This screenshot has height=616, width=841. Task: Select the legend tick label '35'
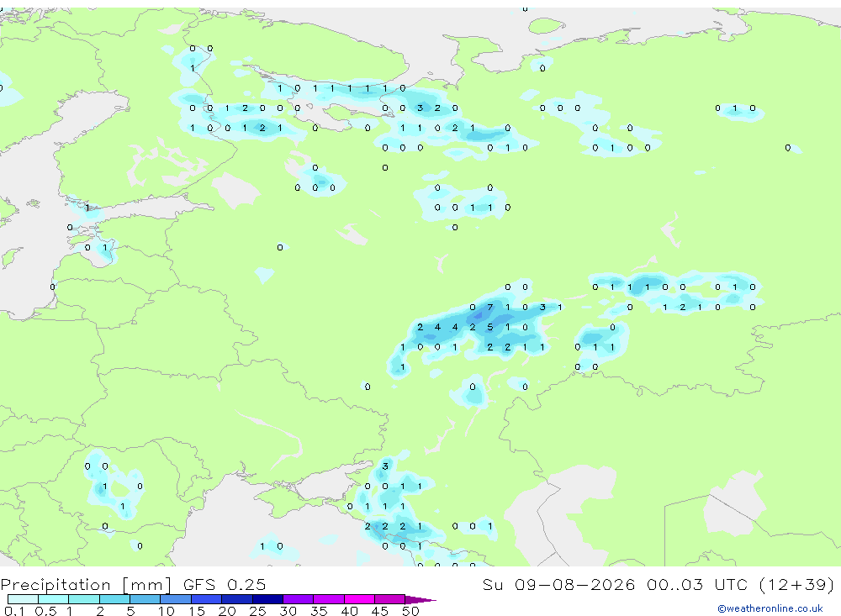(x=319, y=611)
